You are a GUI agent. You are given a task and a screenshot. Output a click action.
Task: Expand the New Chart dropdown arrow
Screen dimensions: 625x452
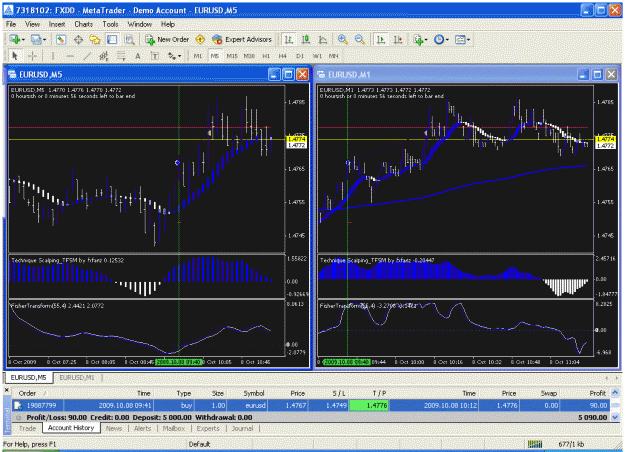coord(23,39)
